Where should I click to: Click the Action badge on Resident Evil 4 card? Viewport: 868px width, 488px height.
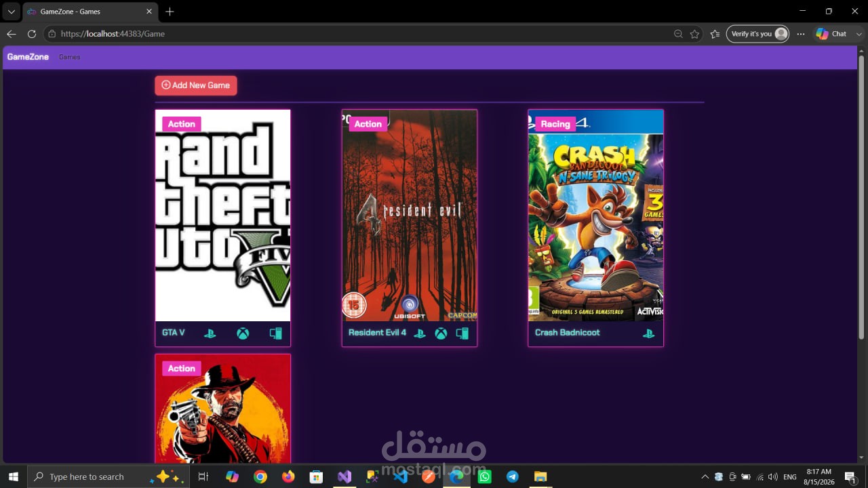tap(368, 124)
